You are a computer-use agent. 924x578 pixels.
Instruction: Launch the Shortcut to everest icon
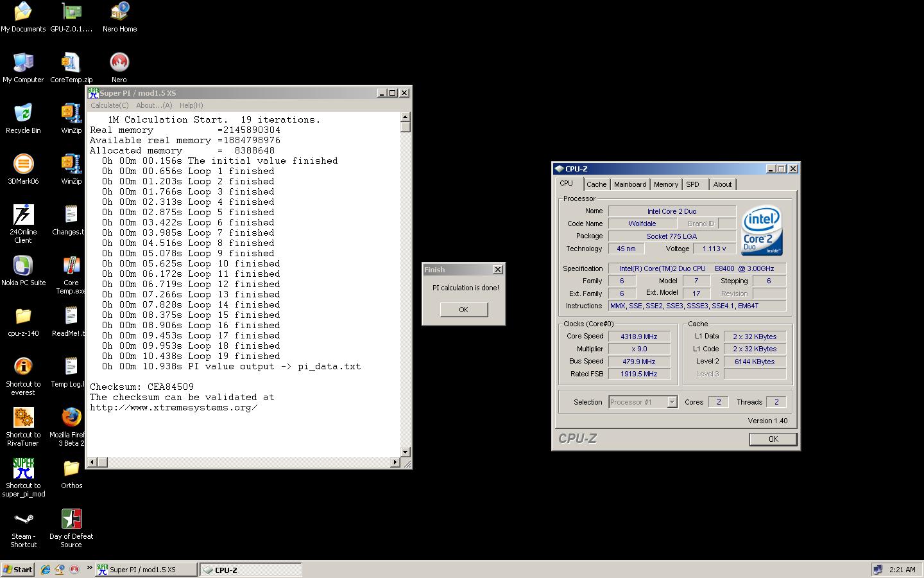[x=23, y=376]
